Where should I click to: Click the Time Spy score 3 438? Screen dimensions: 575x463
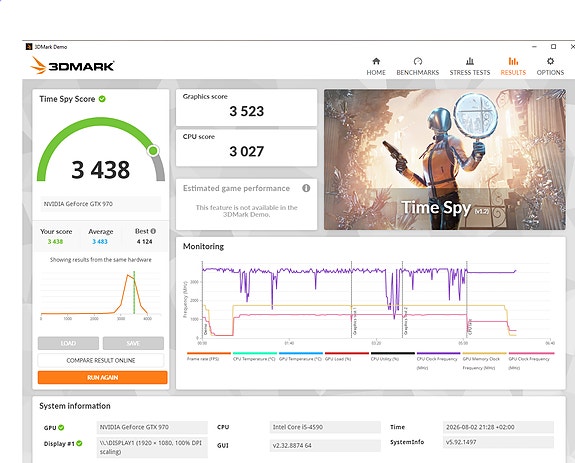click(100, 170)
